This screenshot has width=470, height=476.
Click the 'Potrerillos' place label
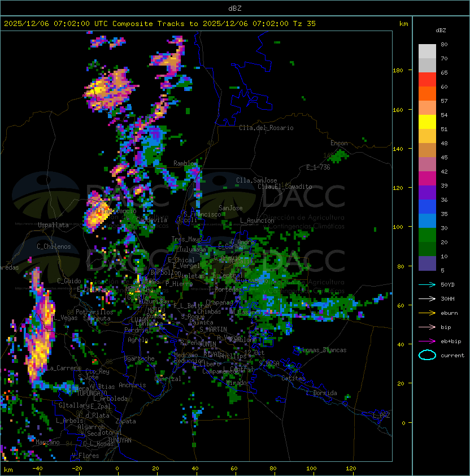[94, 312]
